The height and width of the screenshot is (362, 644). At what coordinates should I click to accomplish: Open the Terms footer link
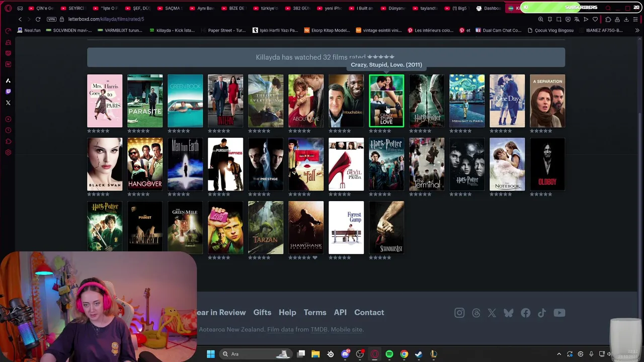(x=315, y=312)
